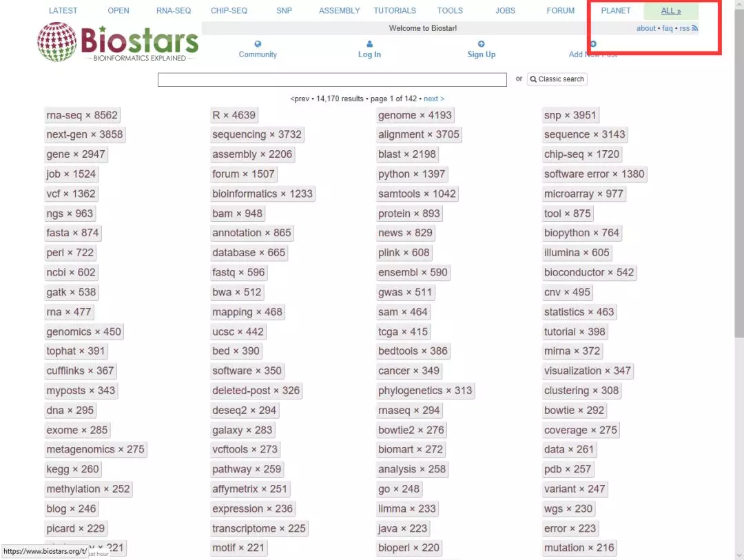
Task: Select the bioconductor tag
Action: pyautogui.click(x=589, y=272)
